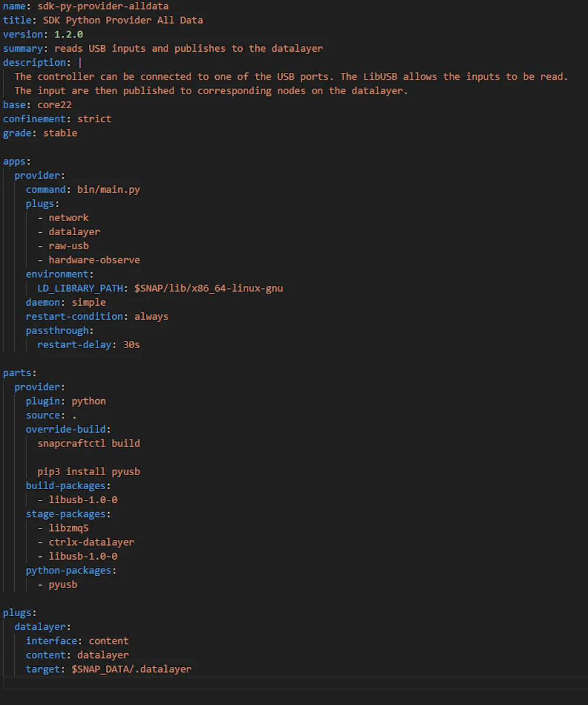The image size is (588, 705).
Task: Select the confinement value 'strict'
Action: tap(95, 119)
